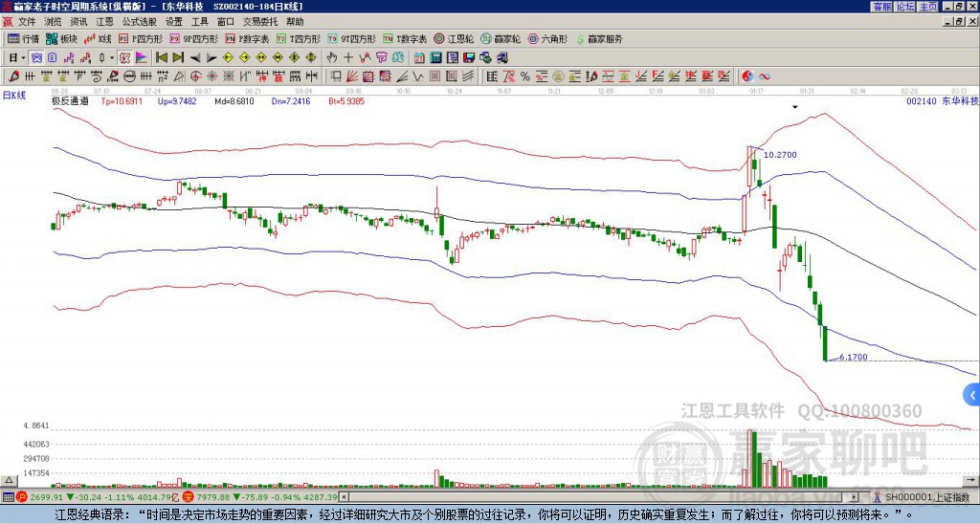Jump to last bar with skip-forward icon
This screenshot has width=980, height=524.
(178, 58)
